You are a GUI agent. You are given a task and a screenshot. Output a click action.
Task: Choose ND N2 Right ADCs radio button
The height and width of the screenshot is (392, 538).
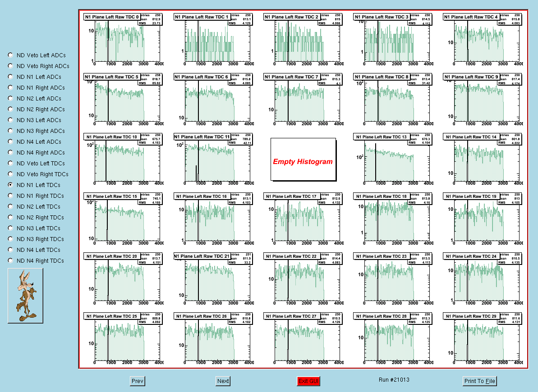(10, 109)
